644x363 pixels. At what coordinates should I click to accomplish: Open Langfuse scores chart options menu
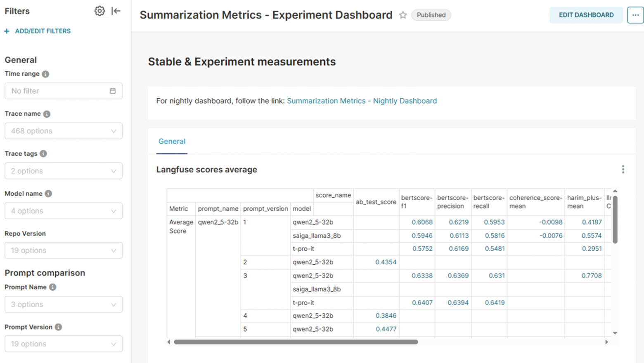(x=623, y=169)
